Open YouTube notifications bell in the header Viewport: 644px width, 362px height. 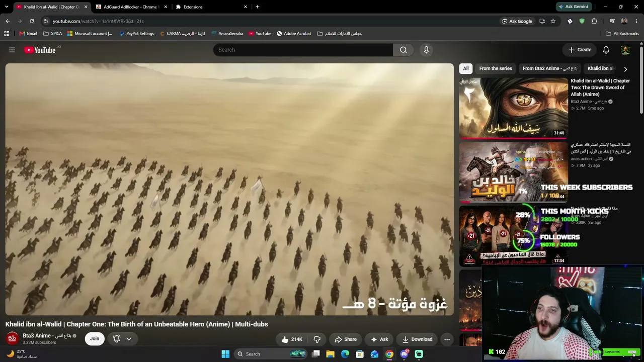pos(606,50)
